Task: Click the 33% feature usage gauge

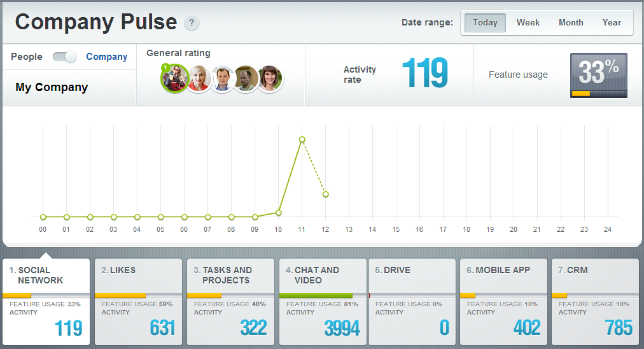Action: click(598, 75)
